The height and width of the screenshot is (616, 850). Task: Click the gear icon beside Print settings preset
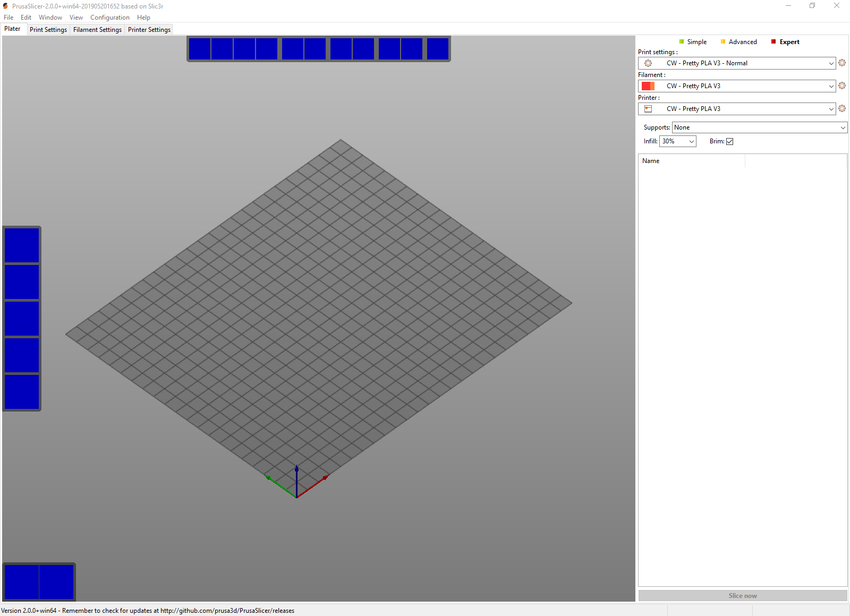click(842, 63)
